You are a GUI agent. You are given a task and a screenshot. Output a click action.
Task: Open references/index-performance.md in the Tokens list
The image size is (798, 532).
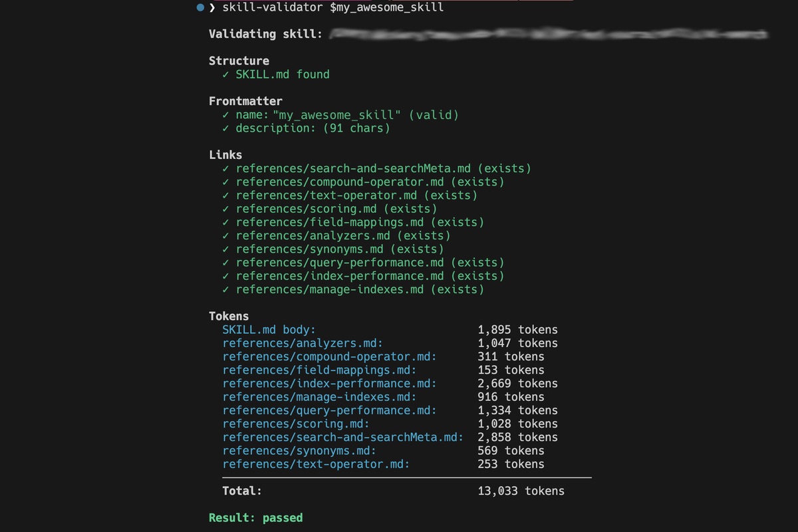[330, 384]
